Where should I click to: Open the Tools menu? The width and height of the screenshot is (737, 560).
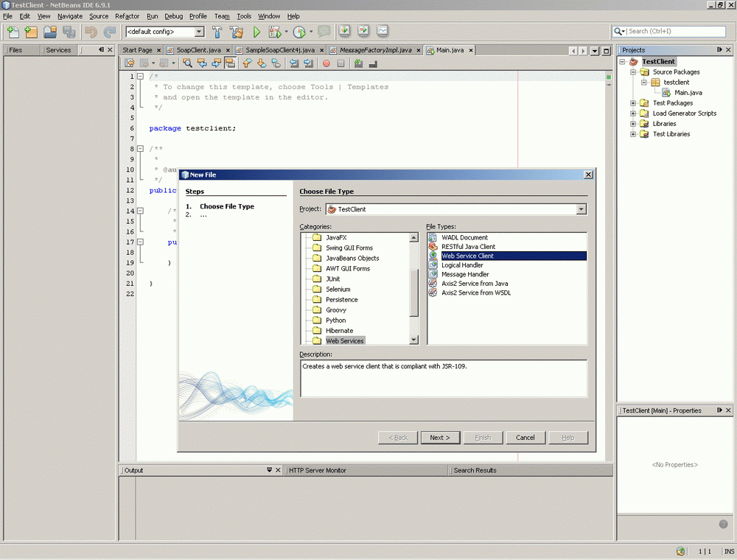coord(244,16)
